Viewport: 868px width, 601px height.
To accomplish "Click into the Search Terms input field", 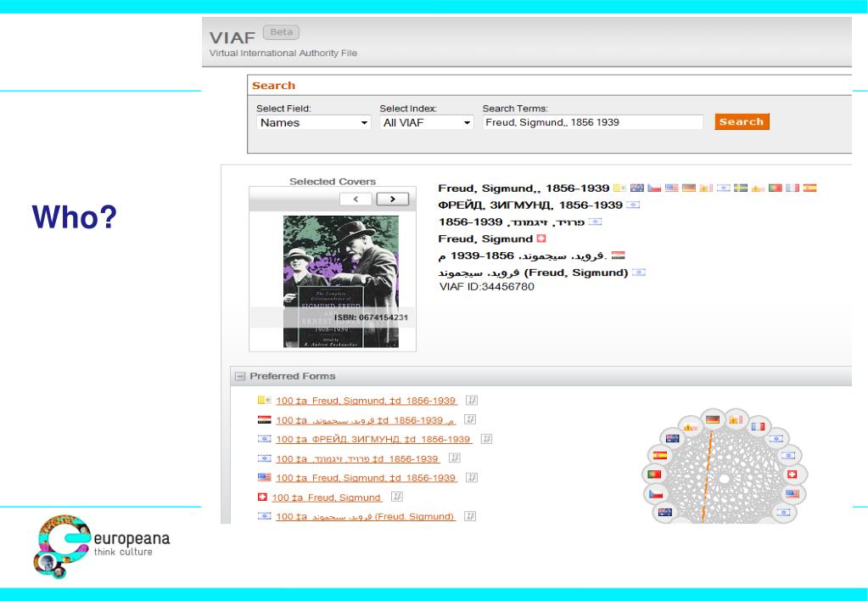I will pyautogui.click(x=592, y=122).
